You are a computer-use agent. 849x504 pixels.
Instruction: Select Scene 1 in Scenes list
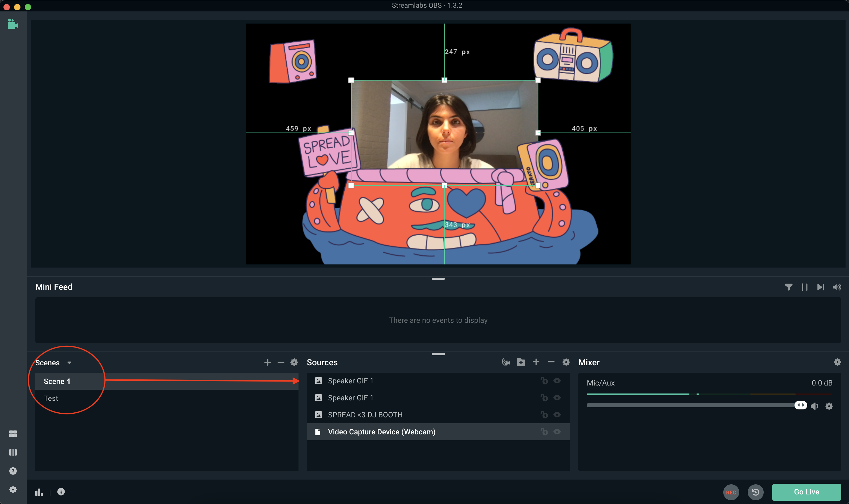pos(167,382)
